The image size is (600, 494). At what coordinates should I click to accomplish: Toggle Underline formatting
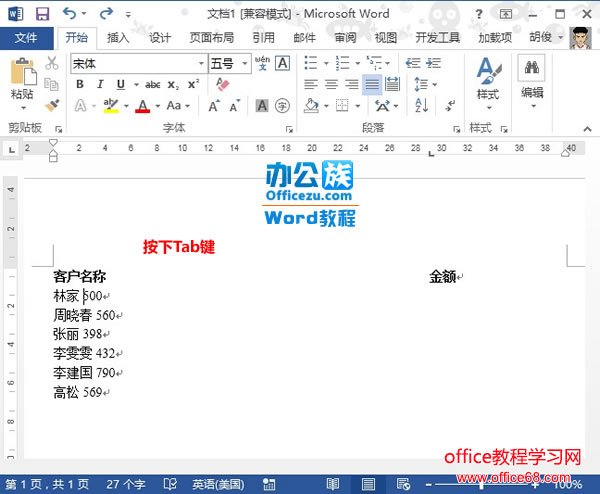pyautogui.click(x=121, y=84)
